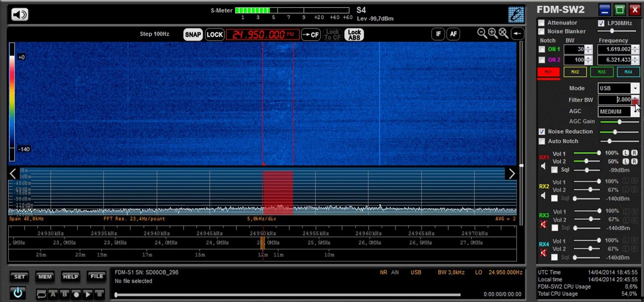The height and width of the screenshot is (302, 644).
Task: Toggle RX1 Vol 1 right channel R
Action: (x=634, y=153)
